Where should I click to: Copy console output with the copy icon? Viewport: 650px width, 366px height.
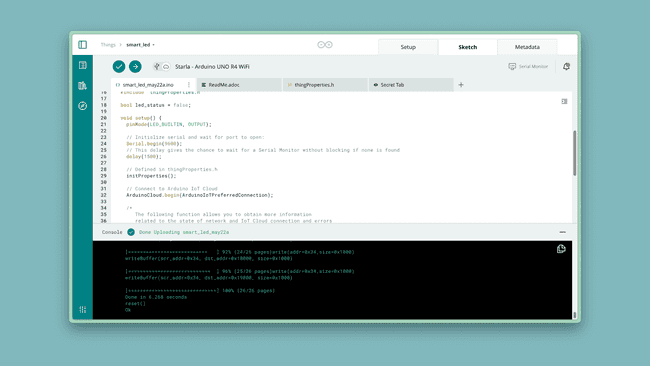561,248
